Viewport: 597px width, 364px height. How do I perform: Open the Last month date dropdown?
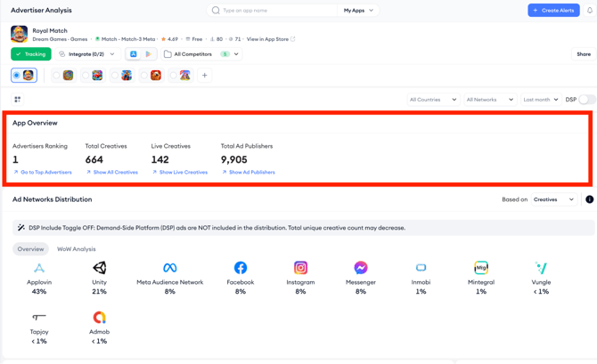pos(541,100)
